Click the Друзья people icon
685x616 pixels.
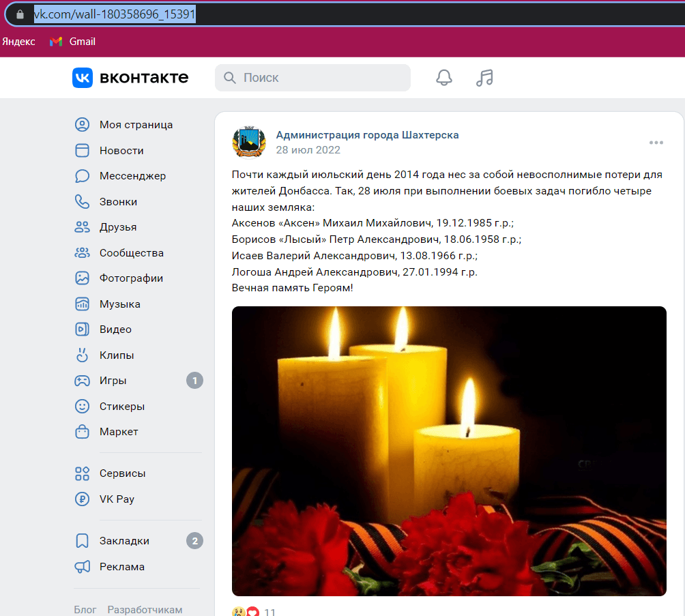tap(82, 227)
